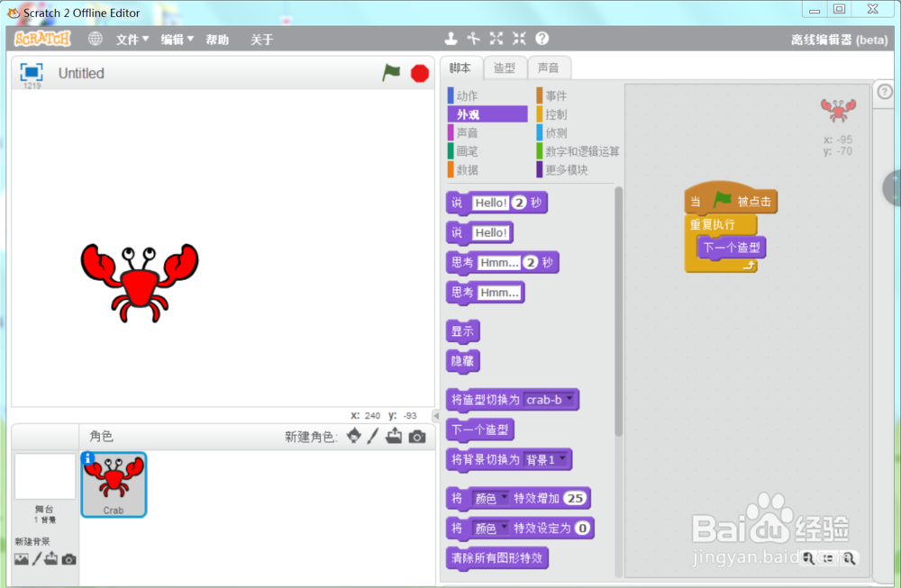The image size is (901, 588).
Task: Take a photo for a new sprite
Action: click(414, 437)
